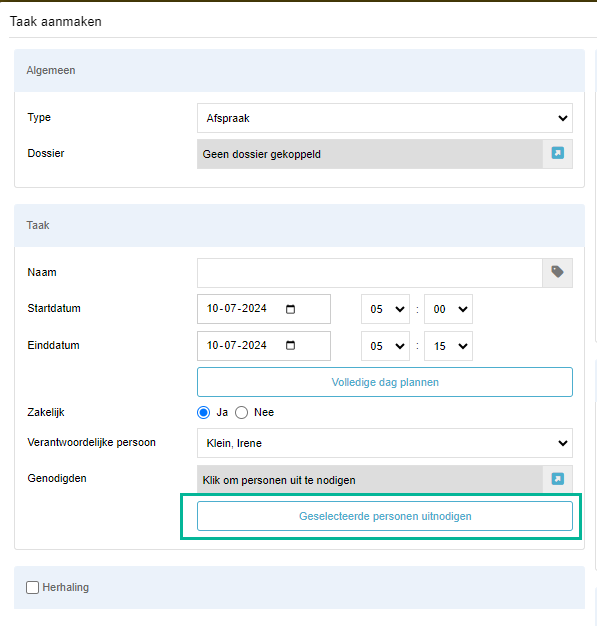
Task: Open calendar picker for Einddatum
Action: tap(290, 345)
